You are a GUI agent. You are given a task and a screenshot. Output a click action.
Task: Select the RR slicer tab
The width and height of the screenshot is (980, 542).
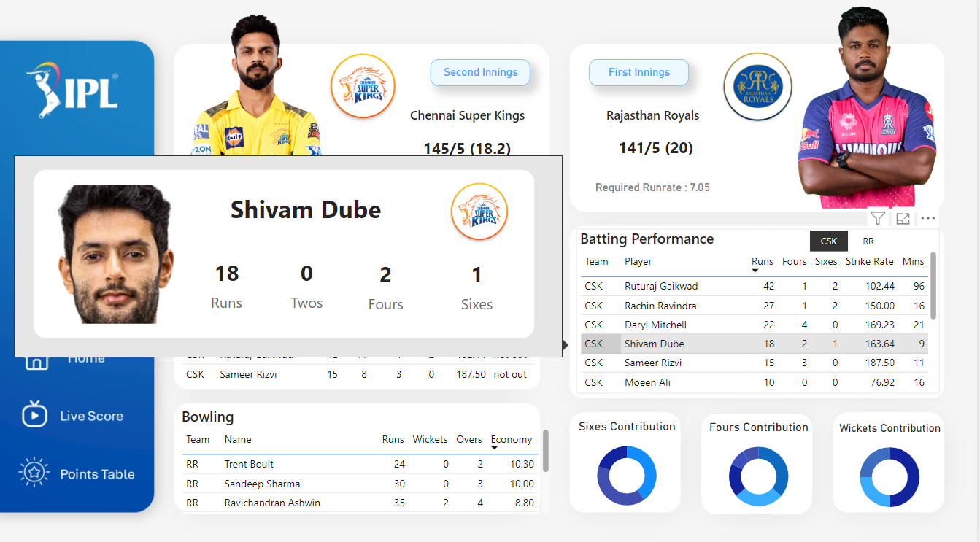(x=868, y=241)
